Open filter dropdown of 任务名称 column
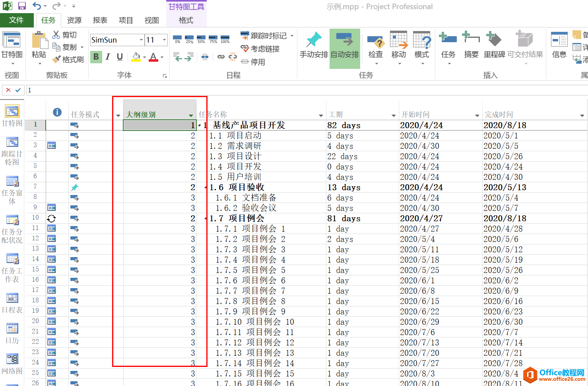Image resolution: width=588 pixels, height=386 pixels. click(x=321, y=115)
